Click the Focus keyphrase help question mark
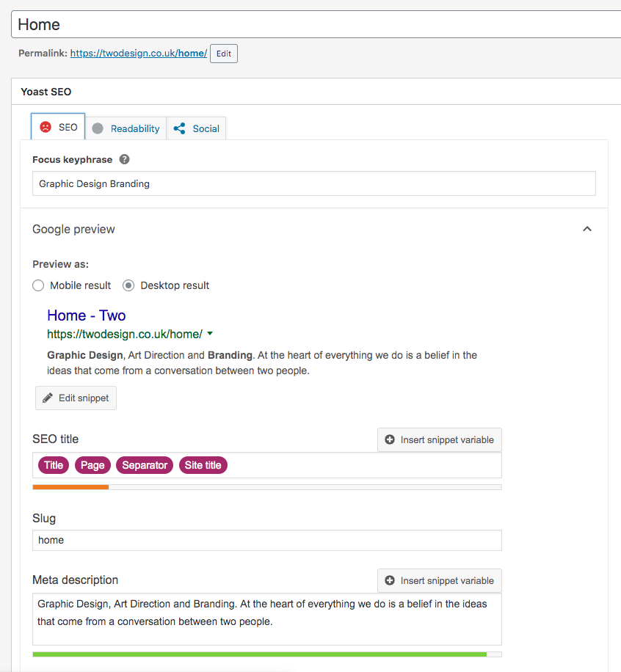Image resolution: width=621 pixels, height=672 pixels. point(124,159)
